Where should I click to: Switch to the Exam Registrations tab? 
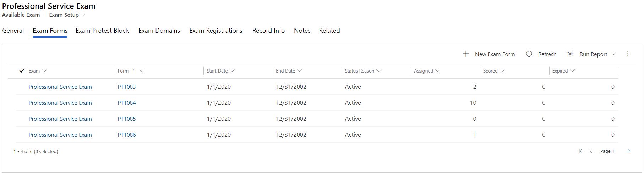click(x=216, y=31)
